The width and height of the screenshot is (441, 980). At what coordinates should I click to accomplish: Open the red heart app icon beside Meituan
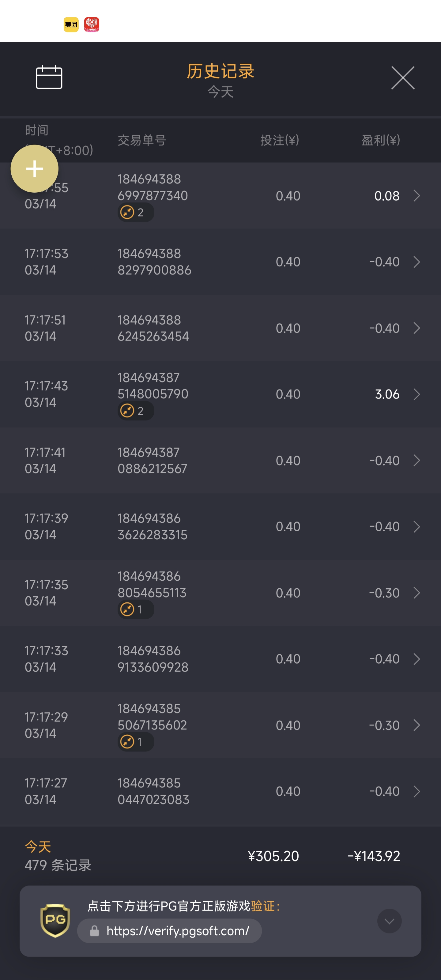tap(92, 25)
